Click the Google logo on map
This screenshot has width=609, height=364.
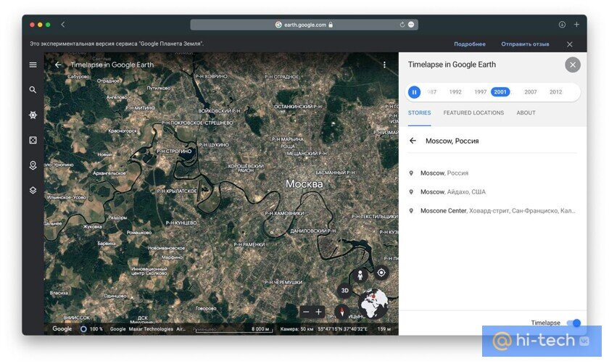62,329
